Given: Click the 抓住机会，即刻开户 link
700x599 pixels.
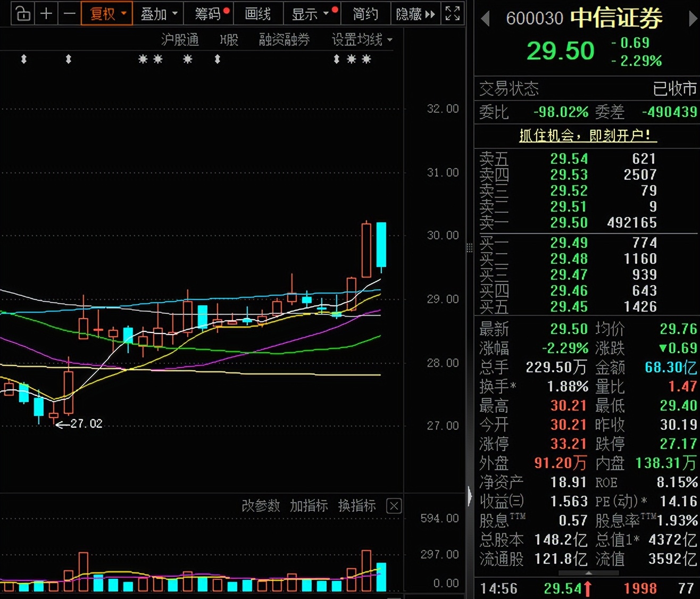Looking at the screenshot, I should coord(587,136).
